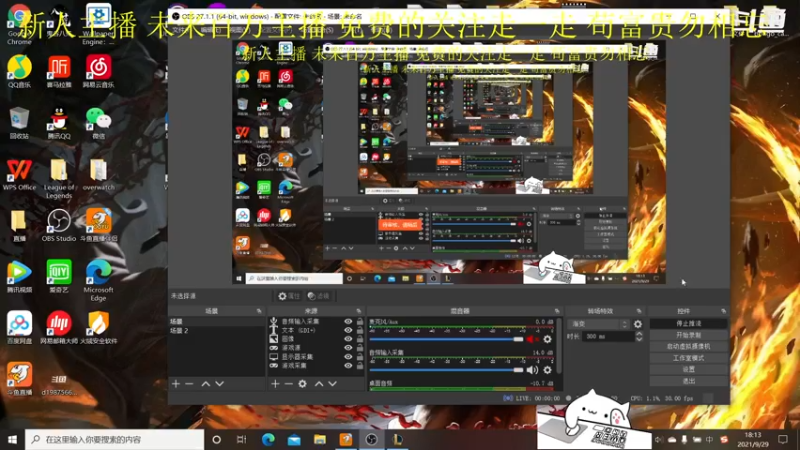Adjust the 音频输入采集 volume slider handle

click(518, 370)
